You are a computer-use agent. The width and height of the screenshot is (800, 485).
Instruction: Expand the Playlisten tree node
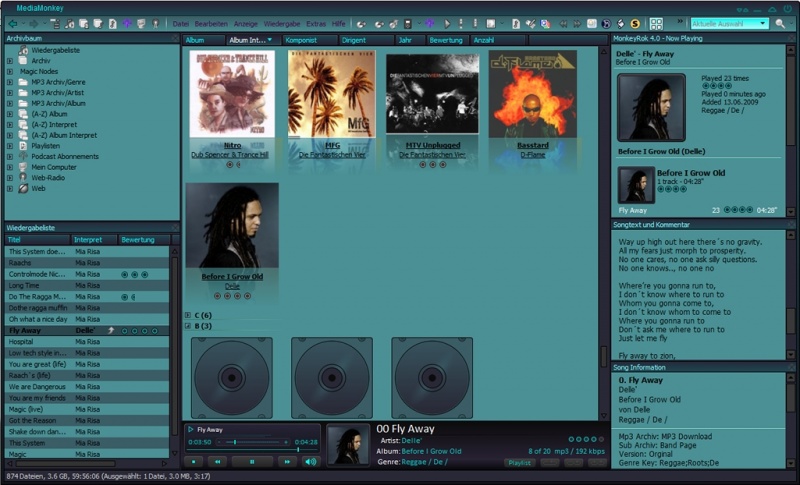coord(10,145)
